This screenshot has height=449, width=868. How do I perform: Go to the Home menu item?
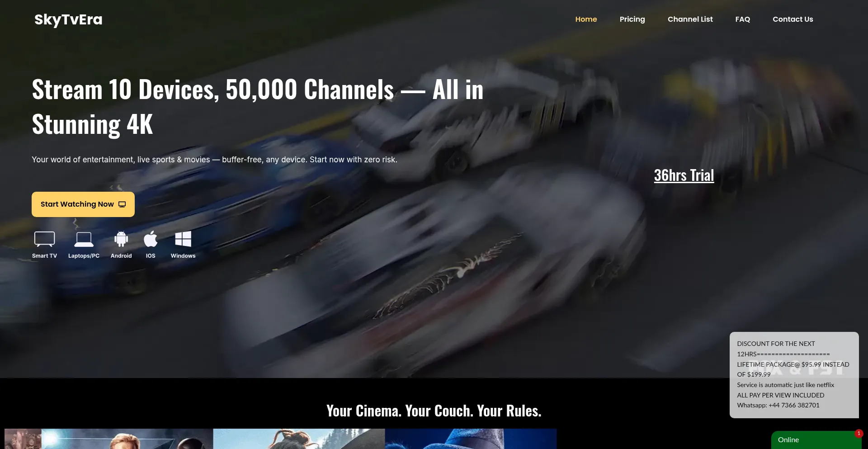point(586,19)
